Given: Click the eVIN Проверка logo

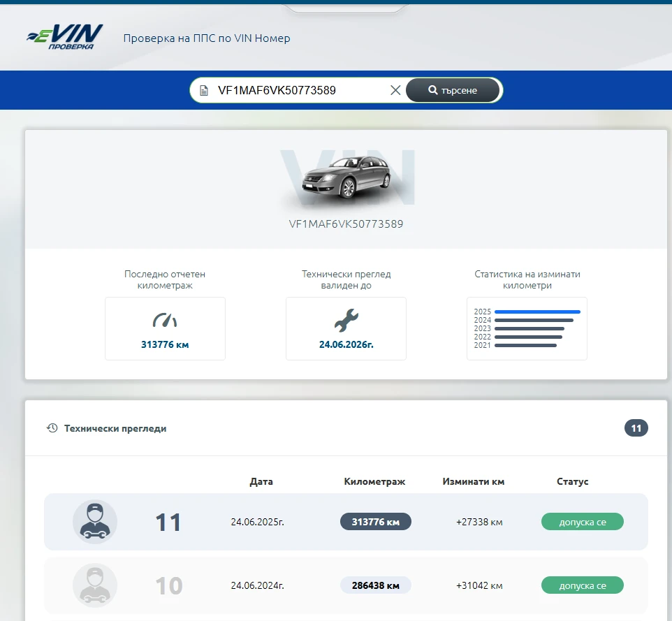Looking at the screenshot, I should (64, 37).
